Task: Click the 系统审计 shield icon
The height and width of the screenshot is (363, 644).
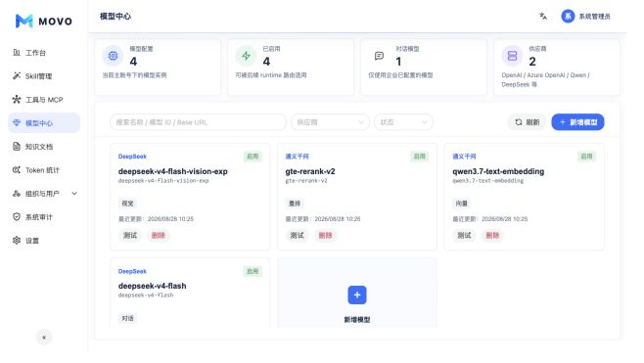Action: click(17, 217)
